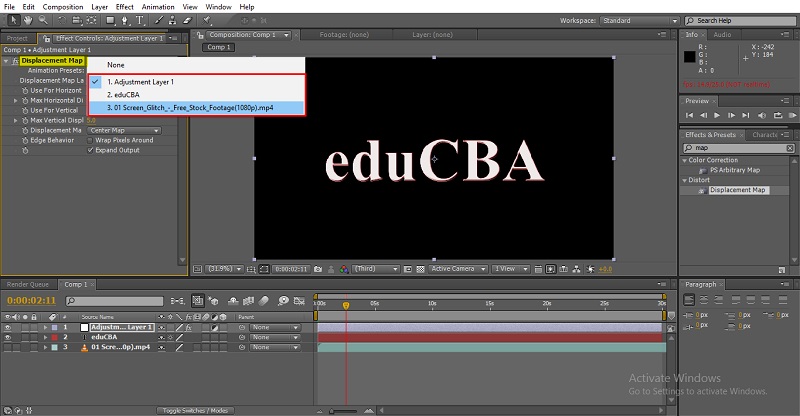Click the Show Channel RGB icon
Image resolution: width=800 pixels, height=416 pixels.
pos(344,269)
